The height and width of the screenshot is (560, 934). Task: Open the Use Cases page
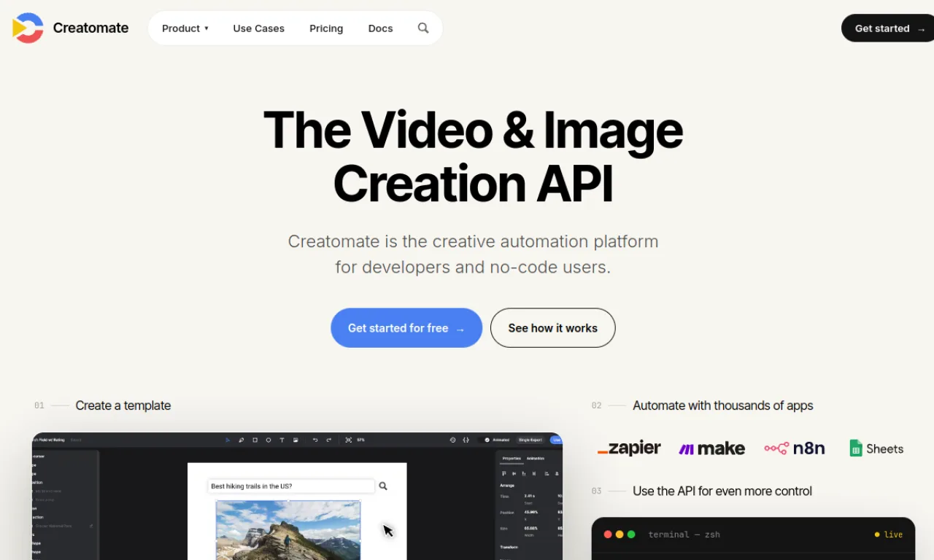click(x=259, y=28)
